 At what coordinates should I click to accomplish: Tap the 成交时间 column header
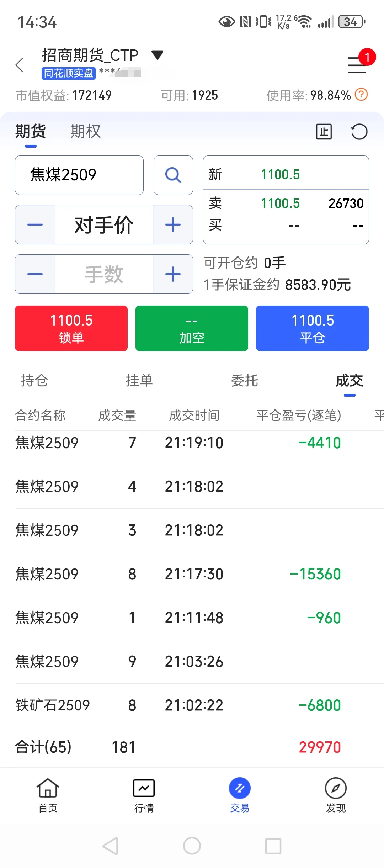point(194,415)
